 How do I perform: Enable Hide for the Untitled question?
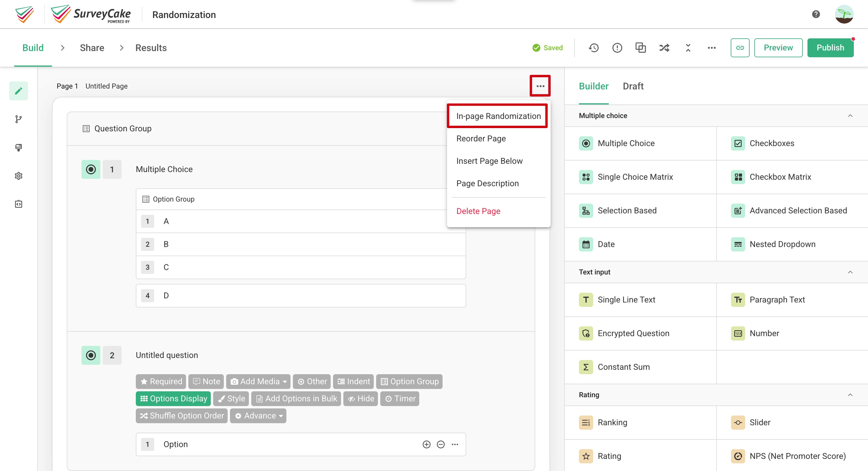(360, 399)
